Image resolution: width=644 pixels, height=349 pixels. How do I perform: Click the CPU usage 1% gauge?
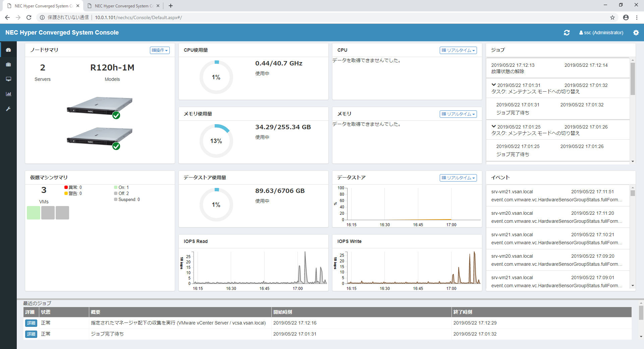(x=216, y=77)
